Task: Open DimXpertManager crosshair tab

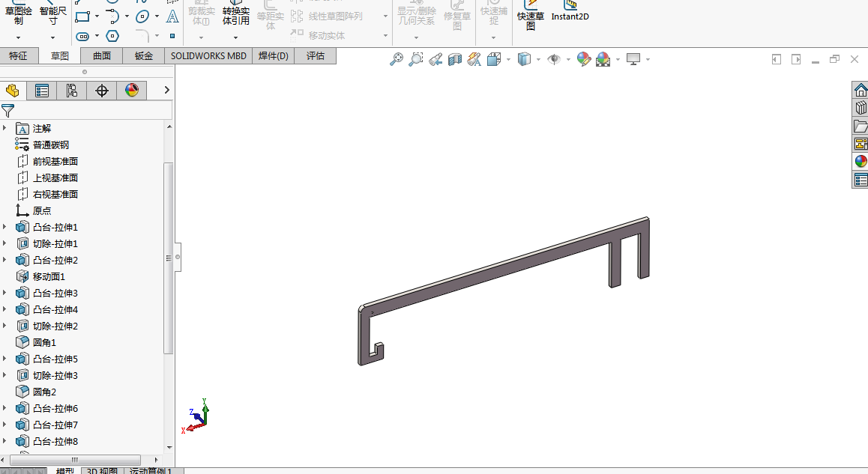Action: pos(102,90)
